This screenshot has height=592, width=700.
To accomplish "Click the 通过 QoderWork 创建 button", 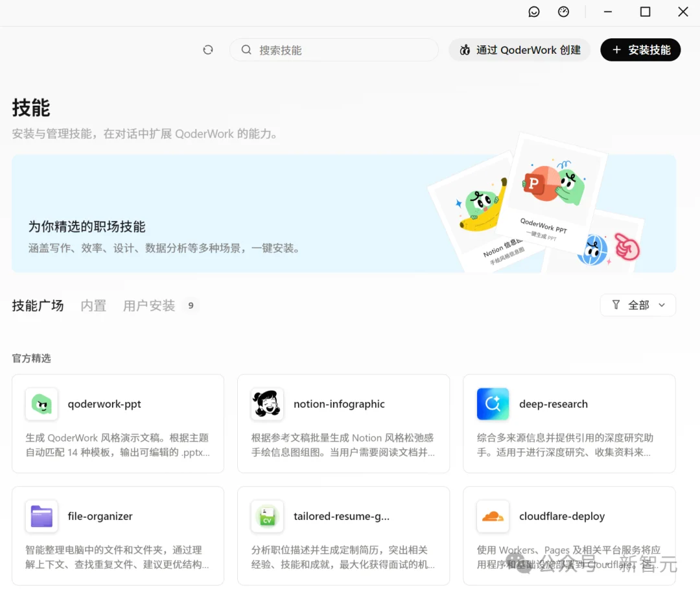I will (x=519, y=49).
